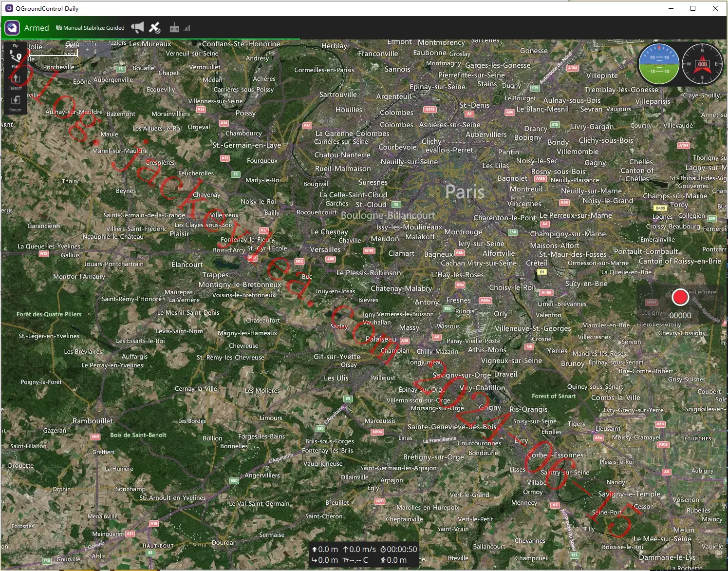
Task: Open the RC remote control status icon
Action: [174, 28]
